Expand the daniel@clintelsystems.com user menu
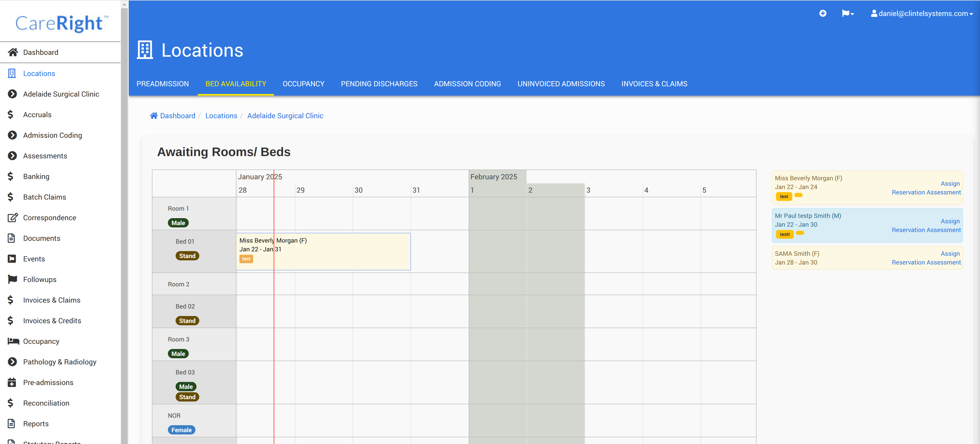The height and width of the screenshot is (444, 980). tap(922, 14)
